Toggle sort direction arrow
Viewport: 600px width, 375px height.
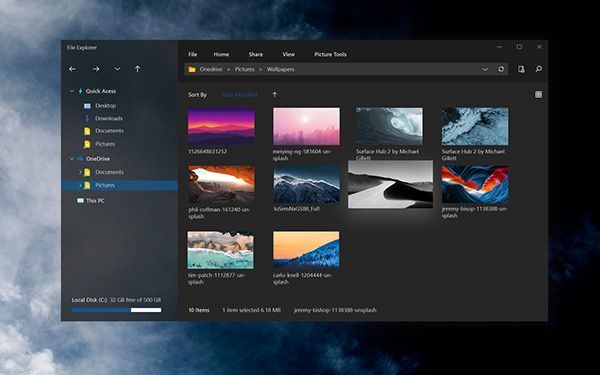click(274, 95)
